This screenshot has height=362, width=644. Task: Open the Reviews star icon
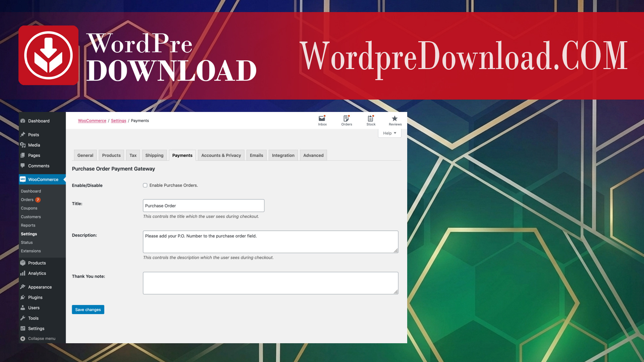pyautogui.click(x=395, y=118)
